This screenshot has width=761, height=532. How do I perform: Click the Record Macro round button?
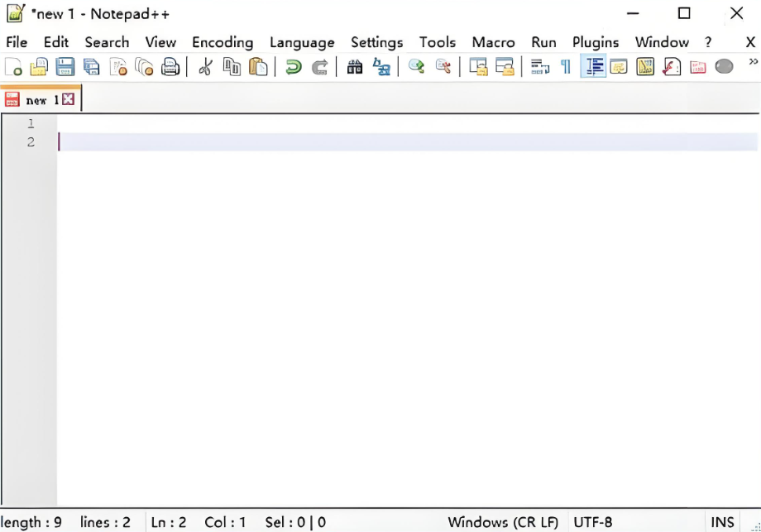point(724,67)
